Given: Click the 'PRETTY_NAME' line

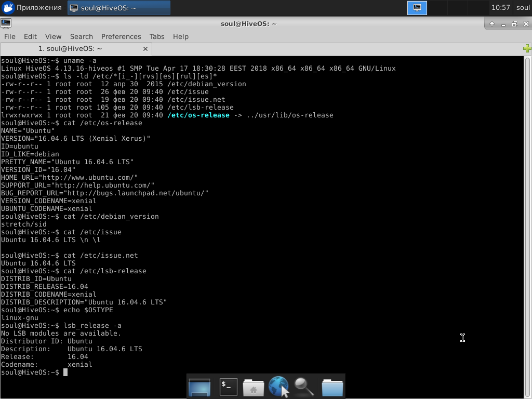Looking at the screenshot, I should (67, 162).
